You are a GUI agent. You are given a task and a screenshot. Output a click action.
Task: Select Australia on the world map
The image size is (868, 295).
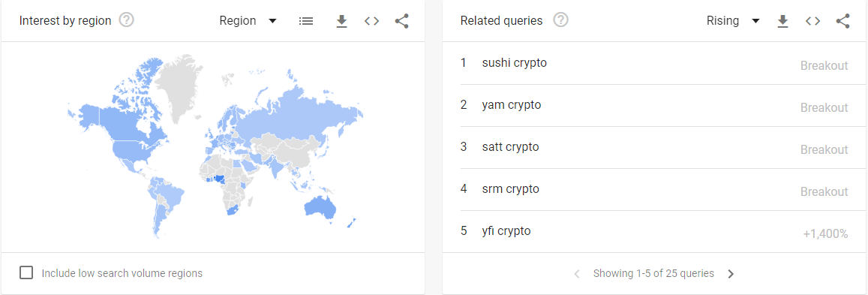pos(320,208)
